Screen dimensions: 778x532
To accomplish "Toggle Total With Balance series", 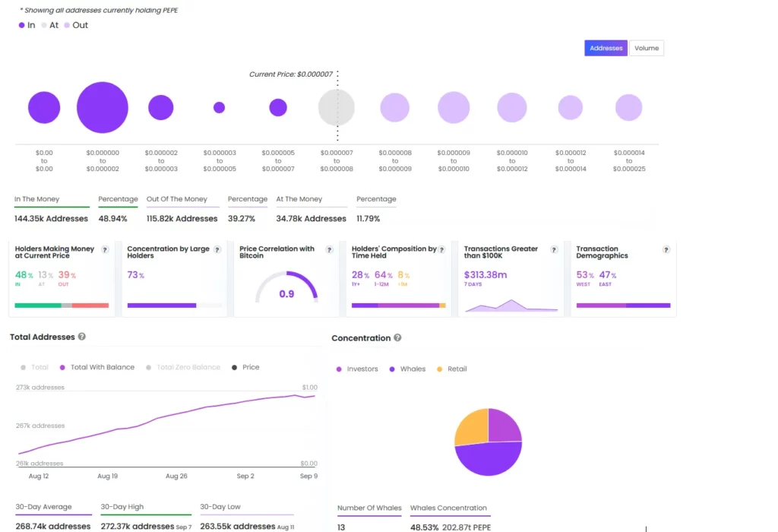I will coord(96,367).
